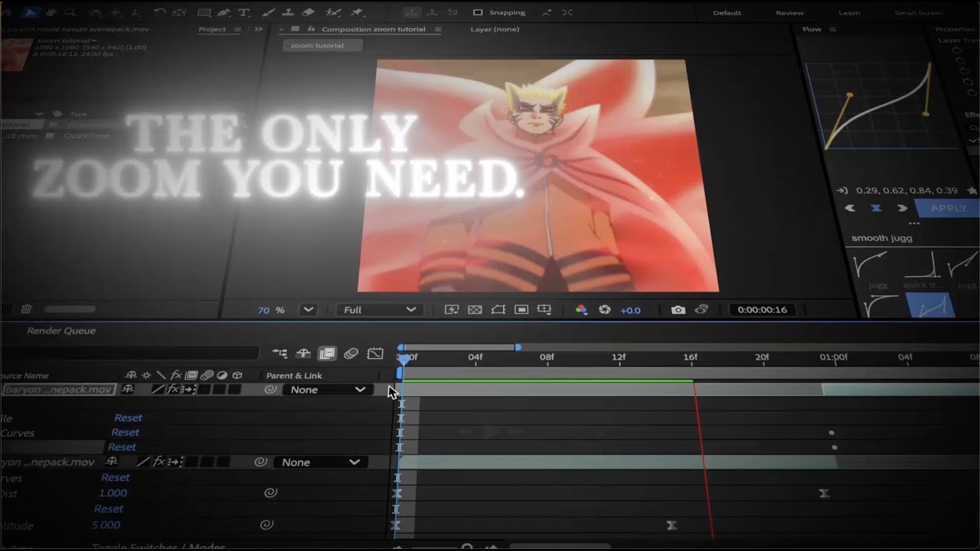Click the work area start handle

[401, 347]
